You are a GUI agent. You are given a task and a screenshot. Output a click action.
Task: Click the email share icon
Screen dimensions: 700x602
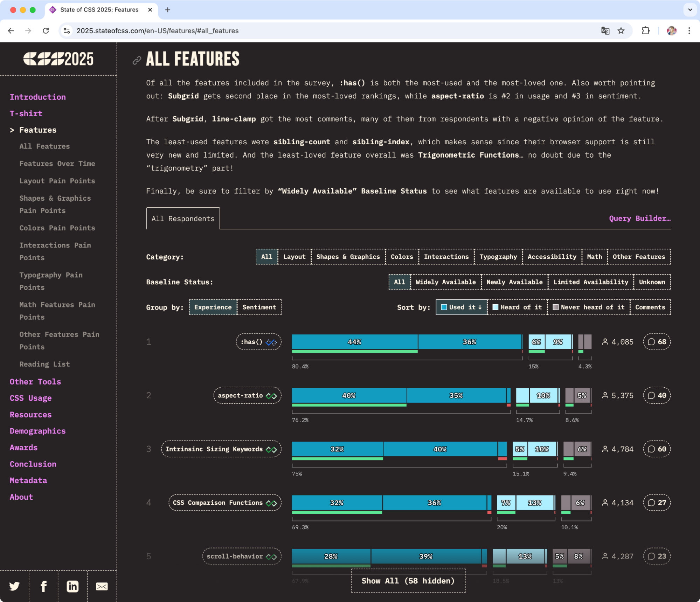tap(102, 586)
